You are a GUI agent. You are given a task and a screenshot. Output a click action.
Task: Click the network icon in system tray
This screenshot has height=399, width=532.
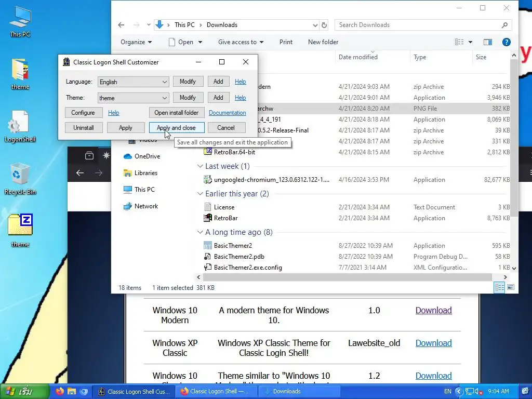pos(470,392)
